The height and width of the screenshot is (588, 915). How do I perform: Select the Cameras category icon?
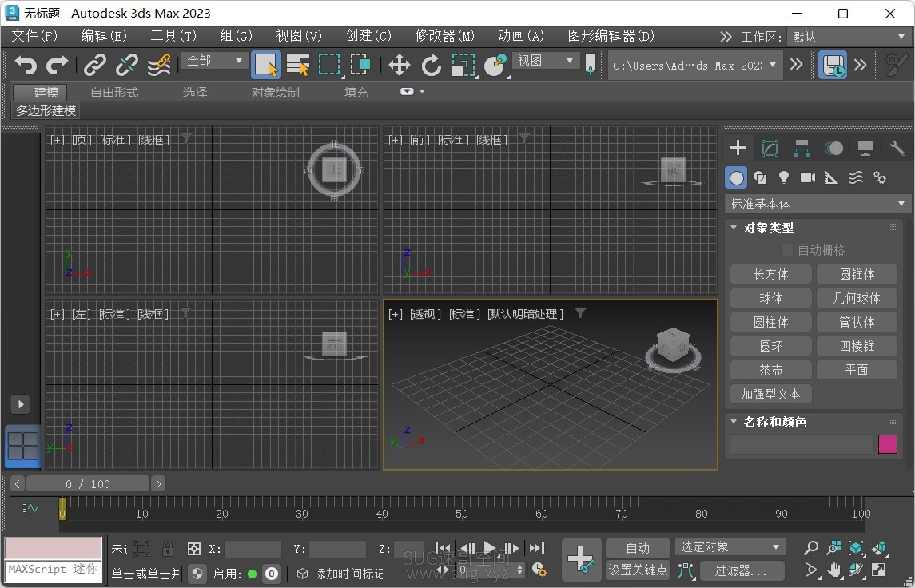point(808,178)
